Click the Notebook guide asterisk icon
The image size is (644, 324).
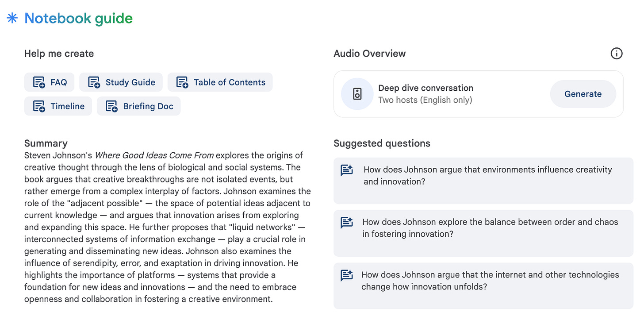[12, 18]
